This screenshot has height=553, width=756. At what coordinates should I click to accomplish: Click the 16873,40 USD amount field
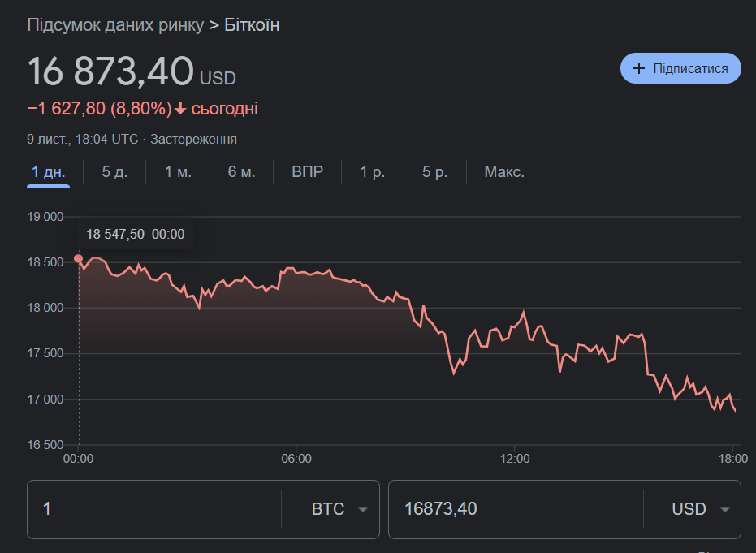click(516, 509)
